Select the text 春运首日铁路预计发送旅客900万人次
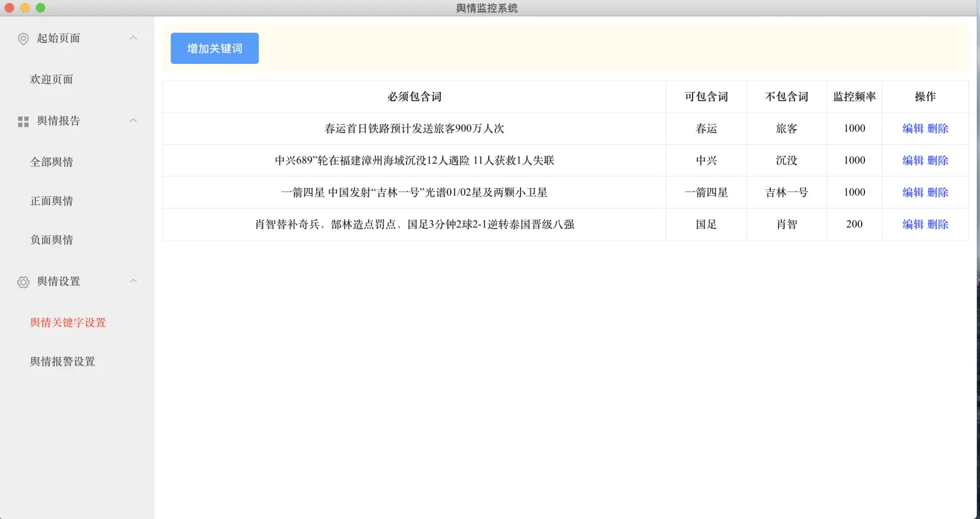980x519 pixels. 414,129
